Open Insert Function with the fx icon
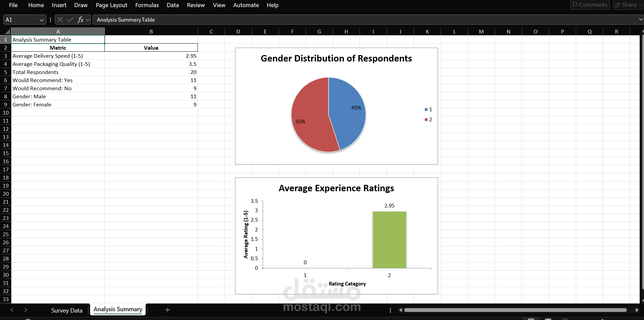The image size is (644, 320). (x=80, y=20)
